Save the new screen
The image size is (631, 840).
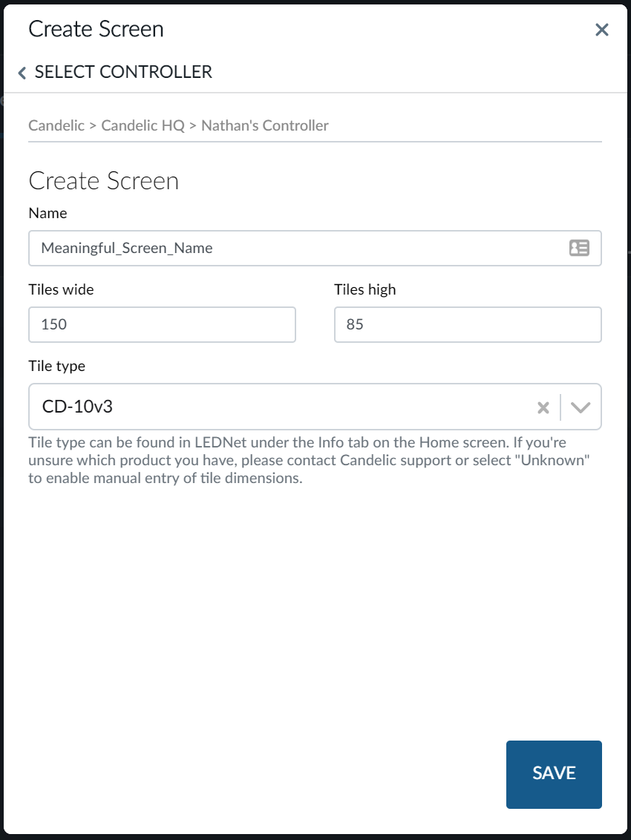pyautogui.click(x=554, y=774)
